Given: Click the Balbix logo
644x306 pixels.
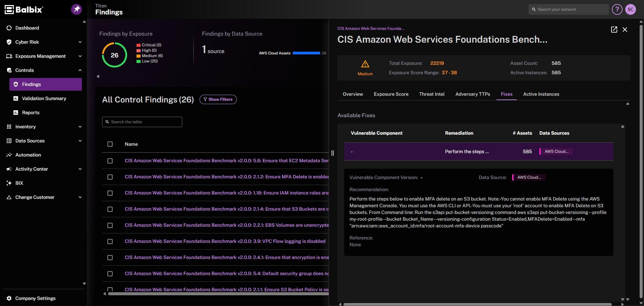Looking at the screenshot, I should 24,9.
